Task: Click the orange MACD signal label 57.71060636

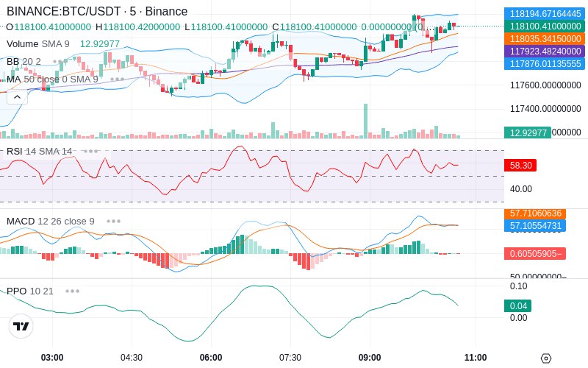Action: (535, 213)
